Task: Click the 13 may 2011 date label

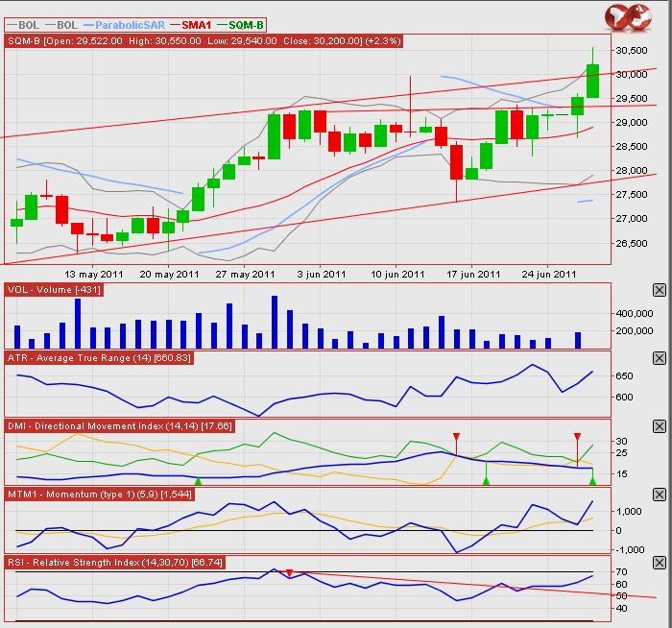Action: click(93, 274)
